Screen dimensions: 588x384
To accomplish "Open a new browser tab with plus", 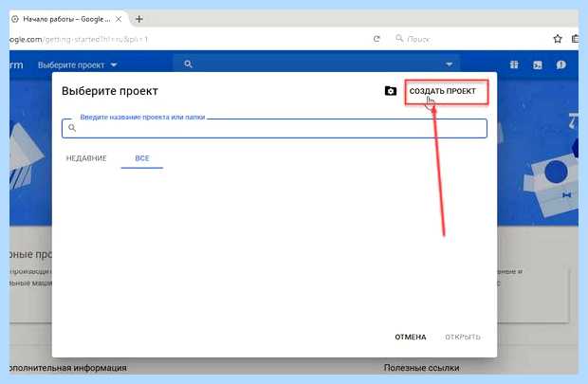I will tap(139, 19).
